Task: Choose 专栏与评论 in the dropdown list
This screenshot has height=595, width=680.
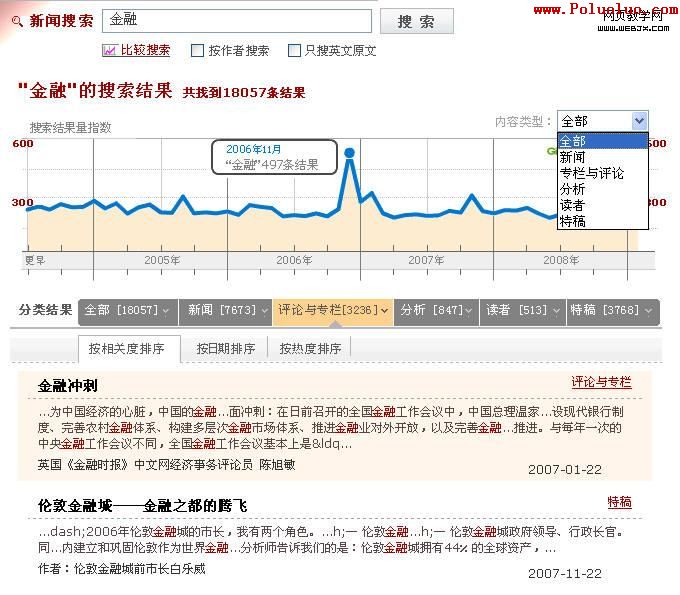Action: pyautogui.click(x=591, y=173)
